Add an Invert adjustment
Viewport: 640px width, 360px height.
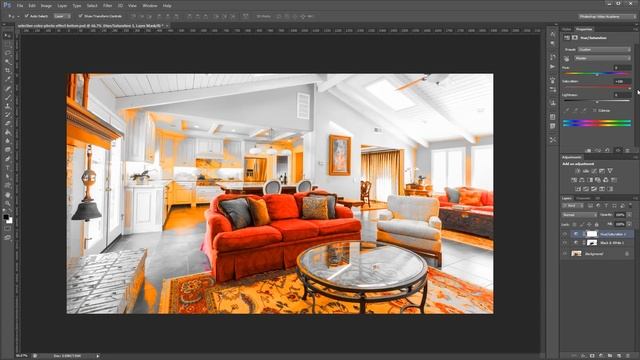578,189
